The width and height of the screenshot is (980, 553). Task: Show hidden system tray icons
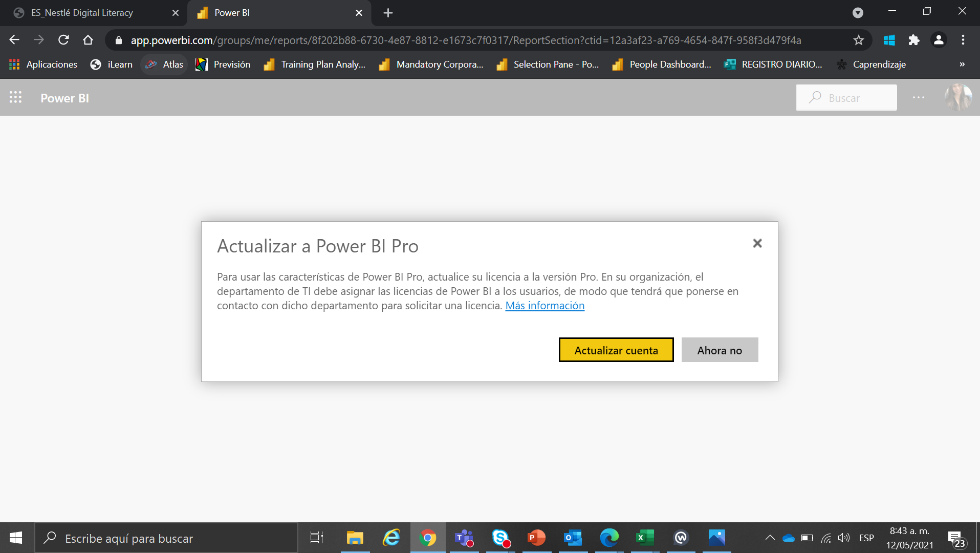[770, 538]
